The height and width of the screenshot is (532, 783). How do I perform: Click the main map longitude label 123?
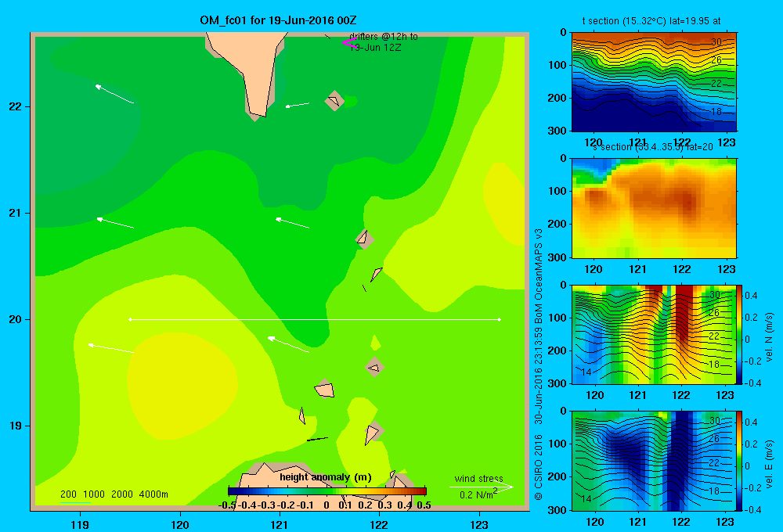[479, 524]
